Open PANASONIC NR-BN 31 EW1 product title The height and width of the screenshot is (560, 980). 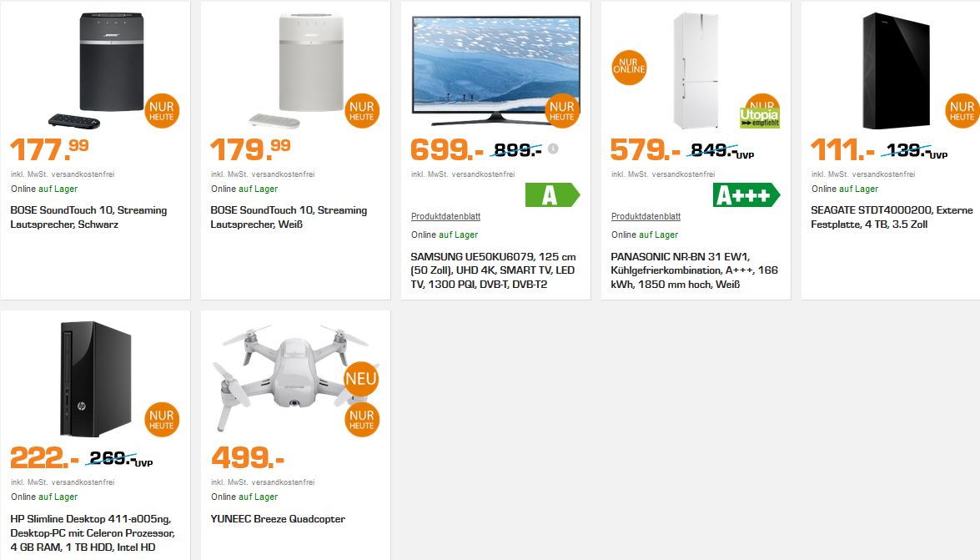pos(695,270)
